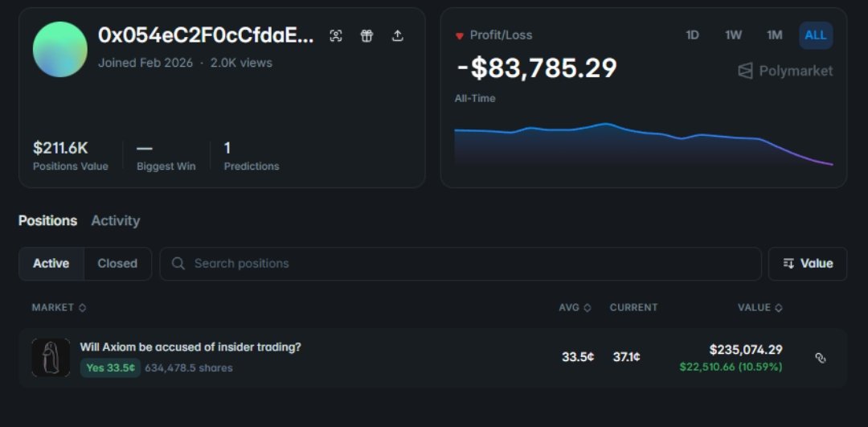Click the Polymarket logo icon
Screen dimensions: 868x427
coord(746,71)
